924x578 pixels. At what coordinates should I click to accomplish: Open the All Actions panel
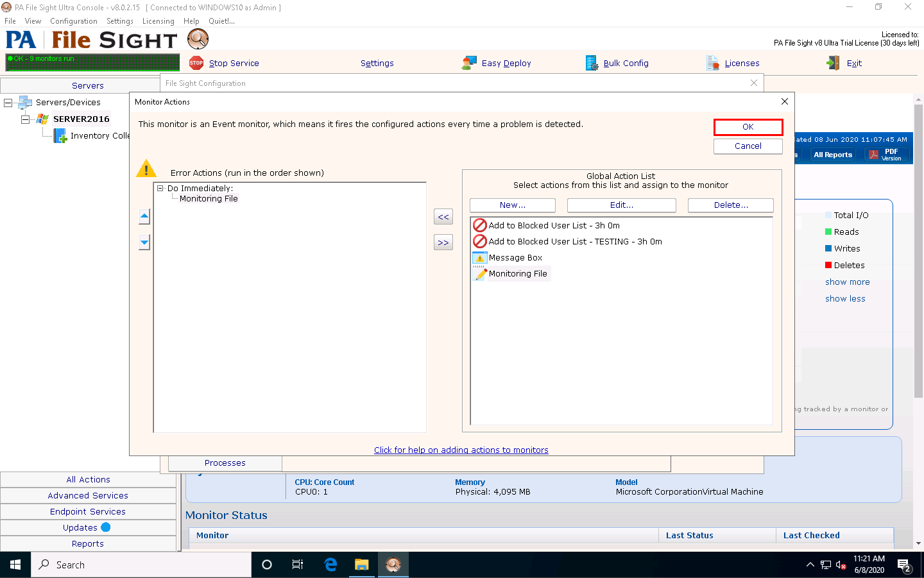pyautogui.click(x=89, y=479)
